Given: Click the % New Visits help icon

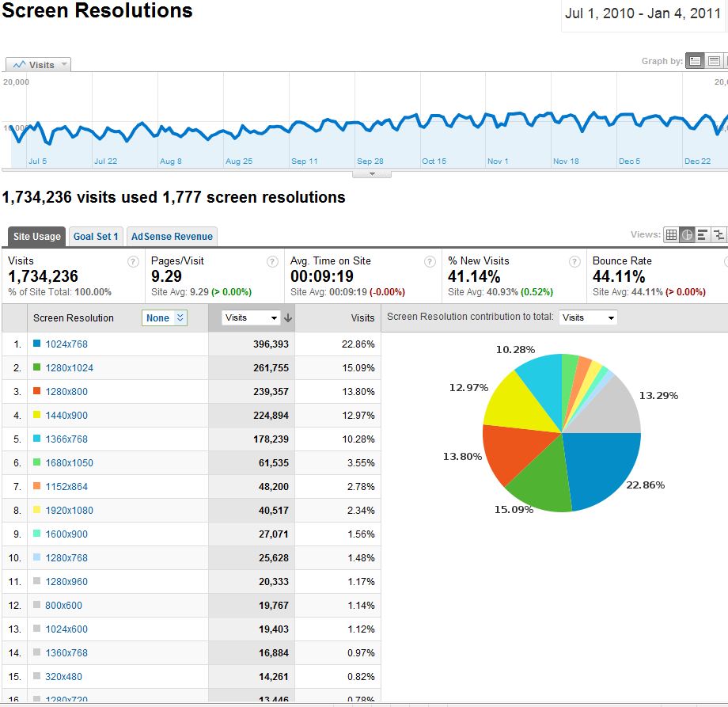Looking at the screenshot, I should [574, 261].
